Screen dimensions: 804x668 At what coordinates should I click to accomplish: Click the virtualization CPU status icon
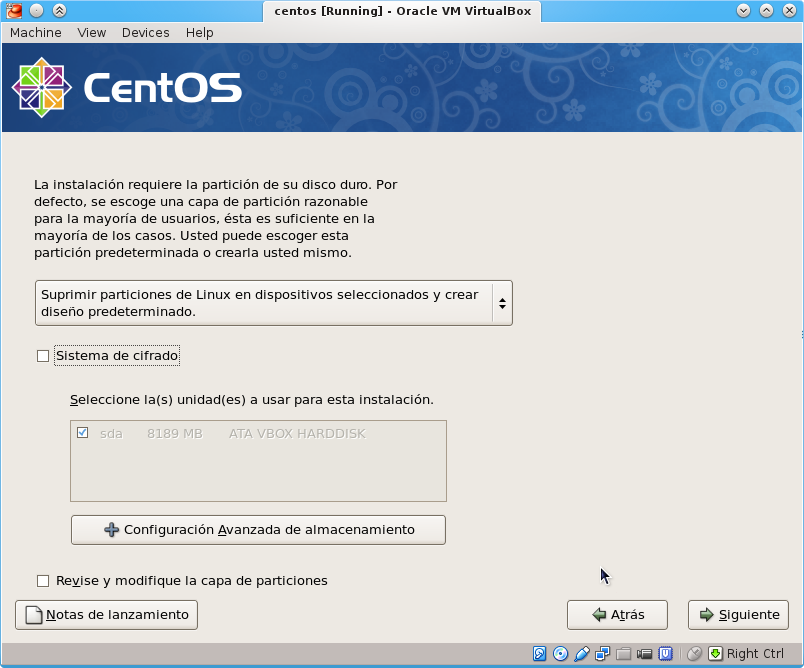666,654
